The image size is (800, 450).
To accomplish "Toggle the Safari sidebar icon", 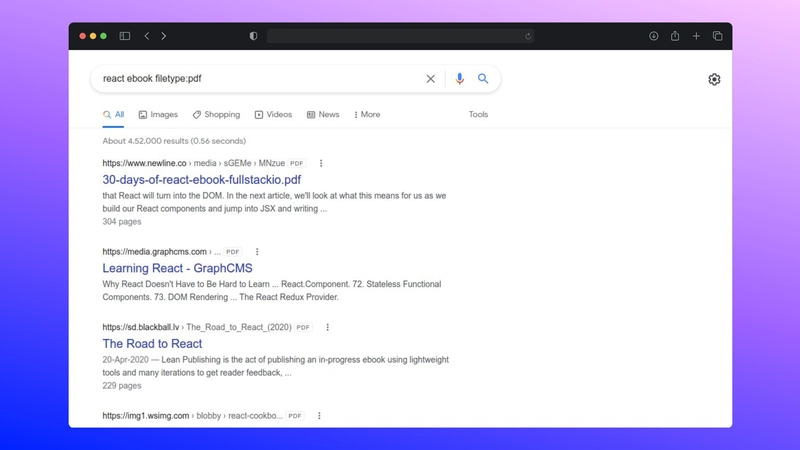I will pyautogui.click(x=124, y=36).
